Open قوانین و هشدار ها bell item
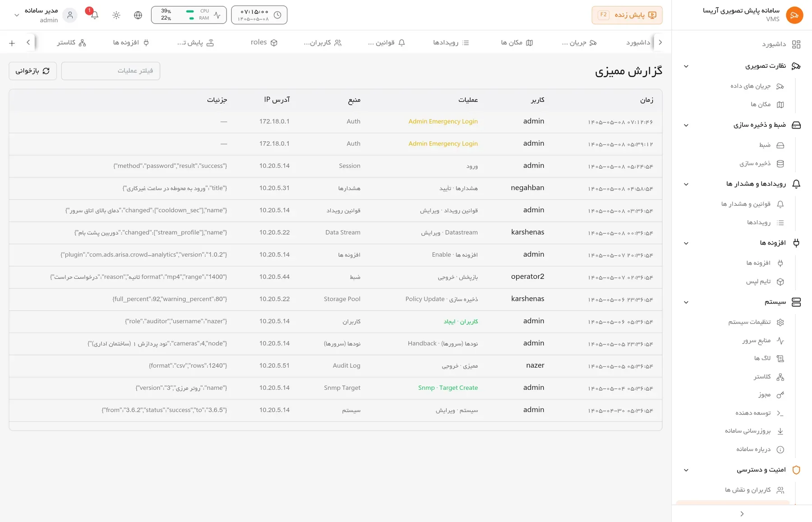Image resolution: width=812 pixels, height=522 pixels. (752, 204)
